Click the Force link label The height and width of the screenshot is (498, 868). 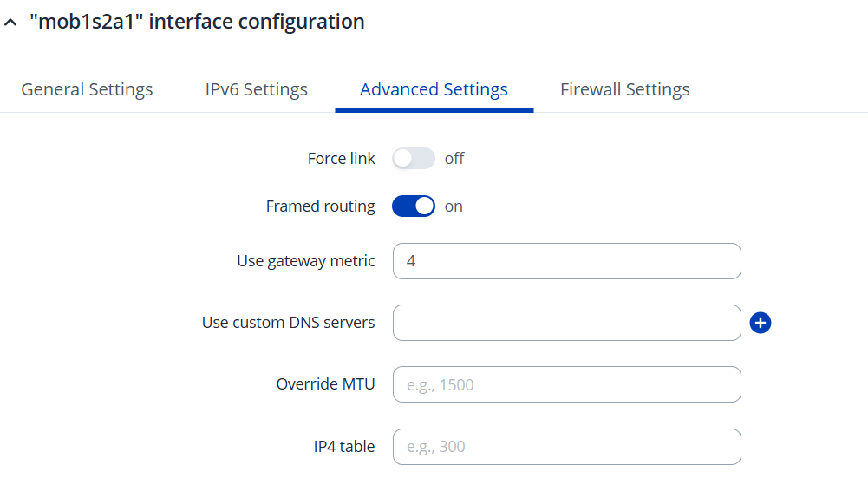click(341, 159)
